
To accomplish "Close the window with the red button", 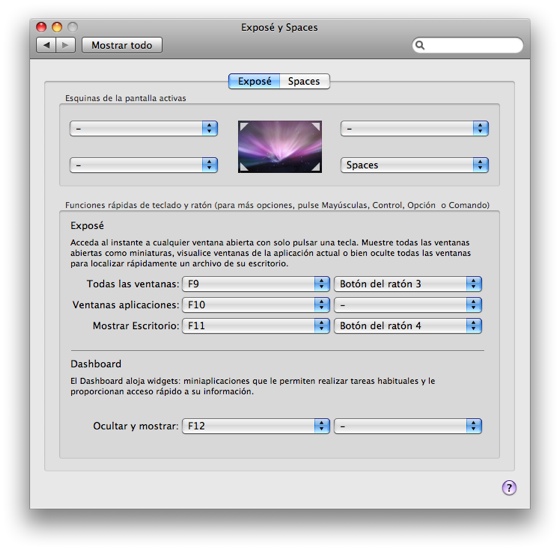I will click(42, 27).
